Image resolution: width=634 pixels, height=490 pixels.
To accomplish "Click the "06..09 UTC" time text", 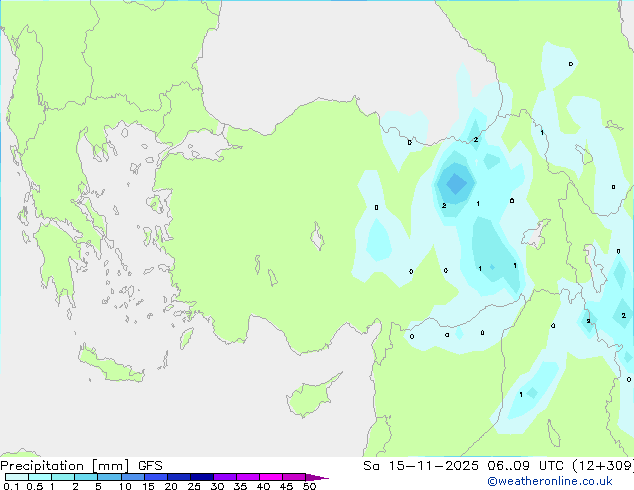I will [525, 466].
